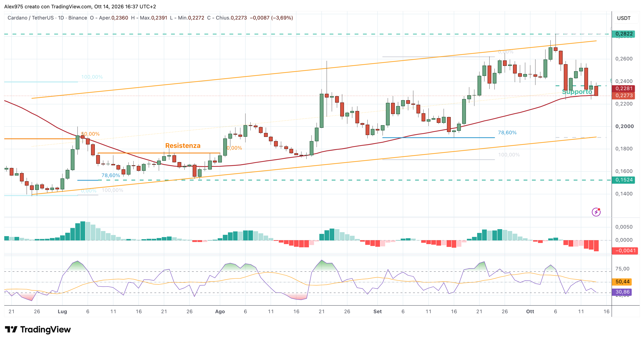
Task: Select the USDT currency label
Action: pyautogui.click(x=624, y=18)
